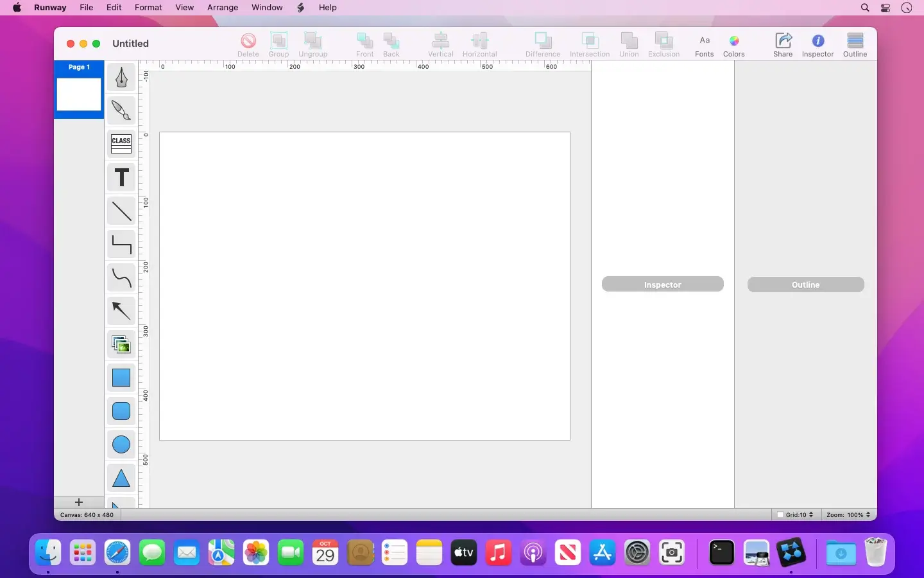Screen dimensions: 924x578
Task: Open the Grid:10 size stepper
Action: click(x=811, y=514)
